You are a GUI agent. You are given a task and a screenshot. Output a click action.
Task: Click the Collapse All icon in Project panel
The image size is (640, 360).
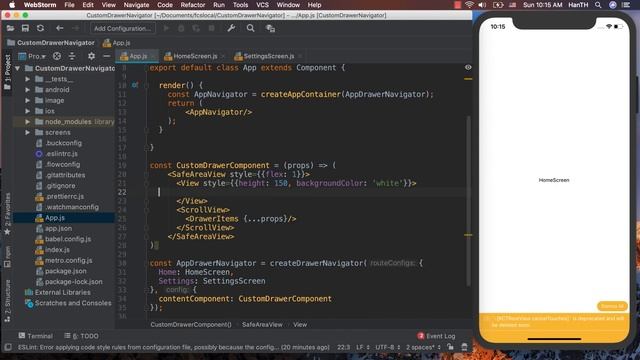coord(72,56)
